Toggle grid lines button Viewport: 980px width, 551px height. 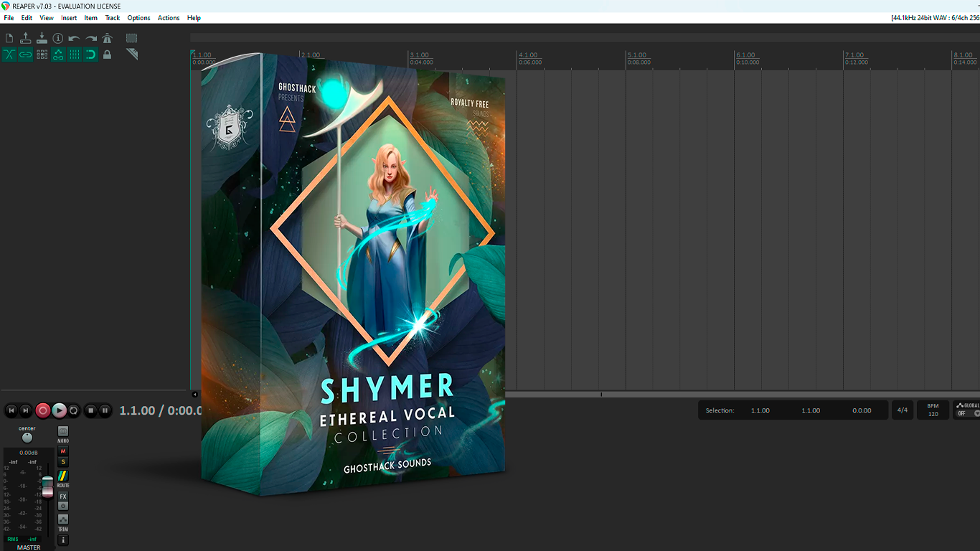click(75, 55)
